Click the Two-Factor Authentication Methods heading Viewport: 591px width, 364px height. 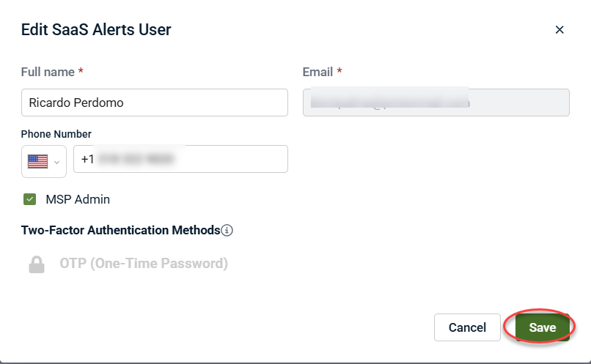[x=121, y=230]
